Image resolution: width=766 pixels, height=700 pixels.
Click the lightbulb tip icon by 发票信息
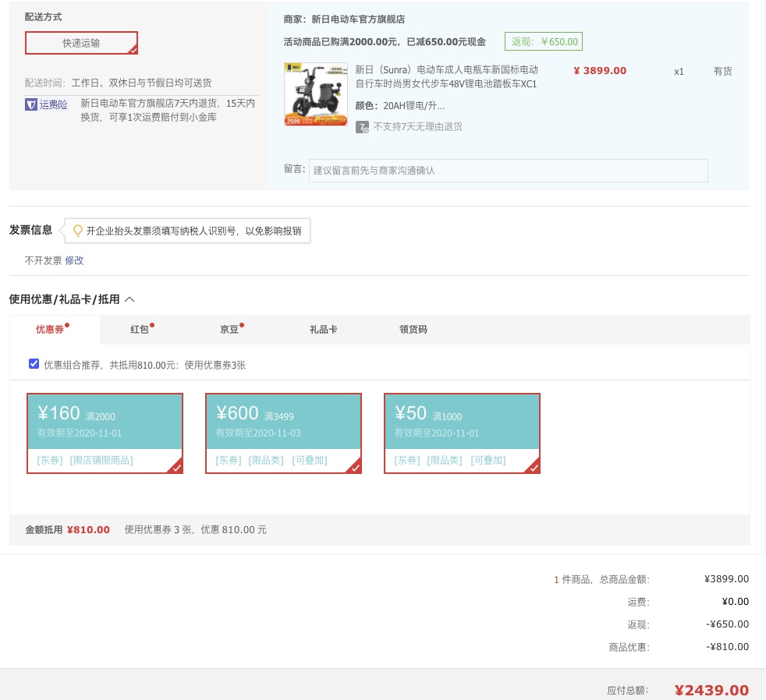pos(78,231)
